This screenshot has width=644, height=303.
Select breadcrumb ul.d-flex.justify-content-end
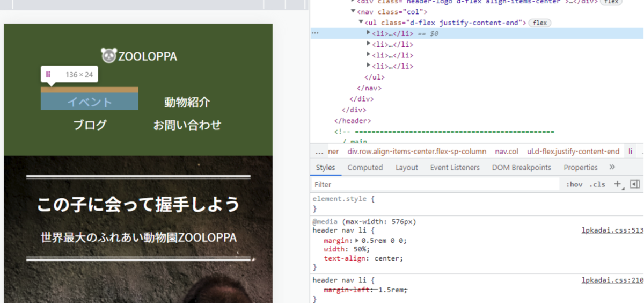click(x=573, y=151)
